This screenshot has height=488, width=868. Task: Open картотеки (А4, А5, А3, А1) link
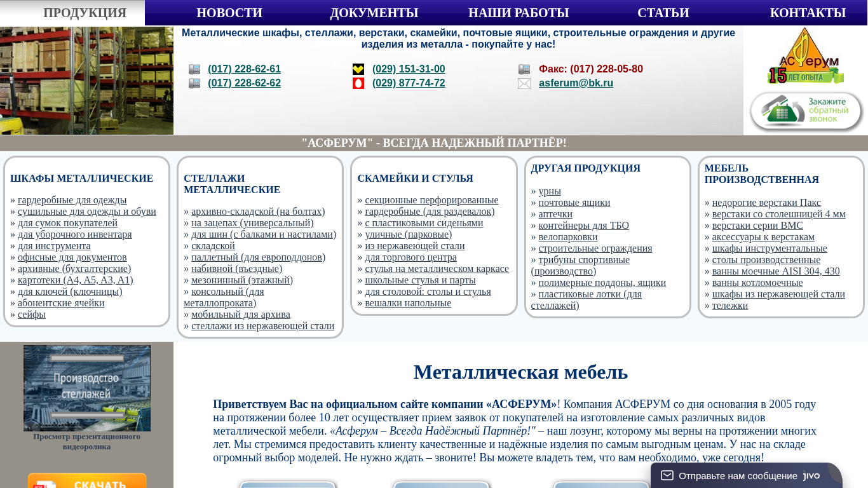coord(76,280)
